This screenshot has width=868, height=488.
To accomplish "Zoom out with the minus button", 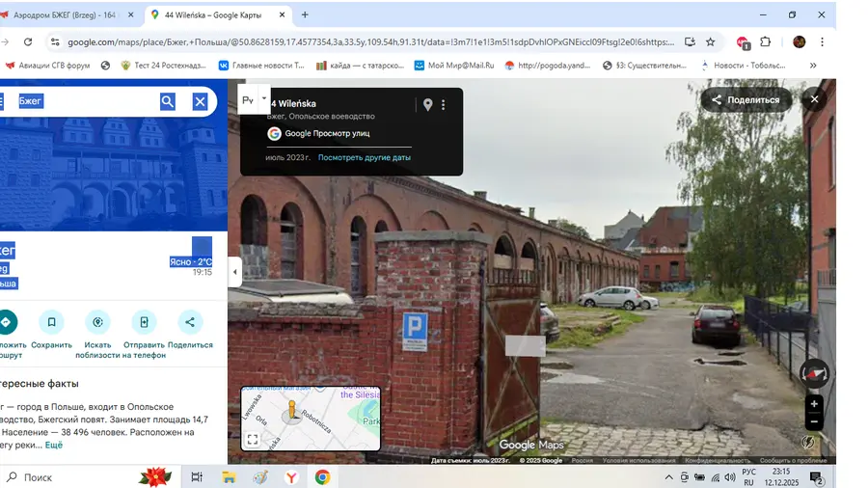I will [815, 421].
